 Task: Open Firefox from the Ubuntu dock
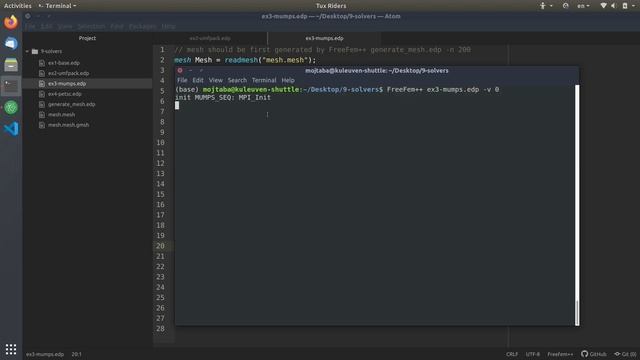[x=11, y=22]
